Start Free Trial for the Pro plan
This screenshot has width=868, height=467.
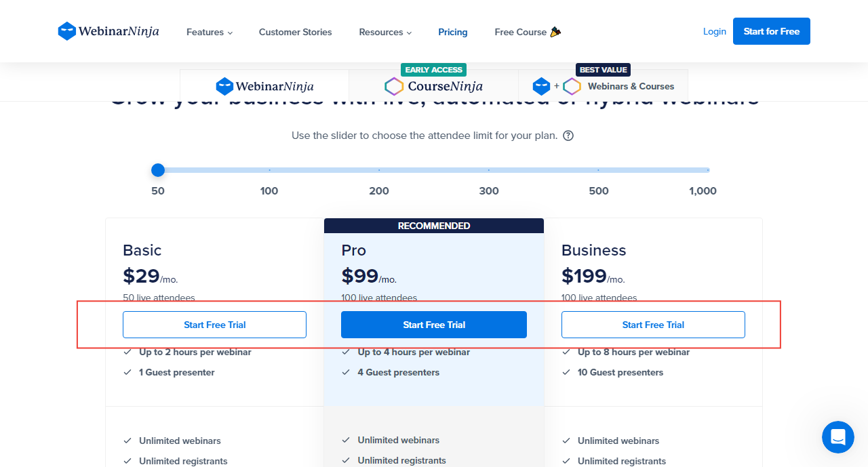(x=433, y=324)
